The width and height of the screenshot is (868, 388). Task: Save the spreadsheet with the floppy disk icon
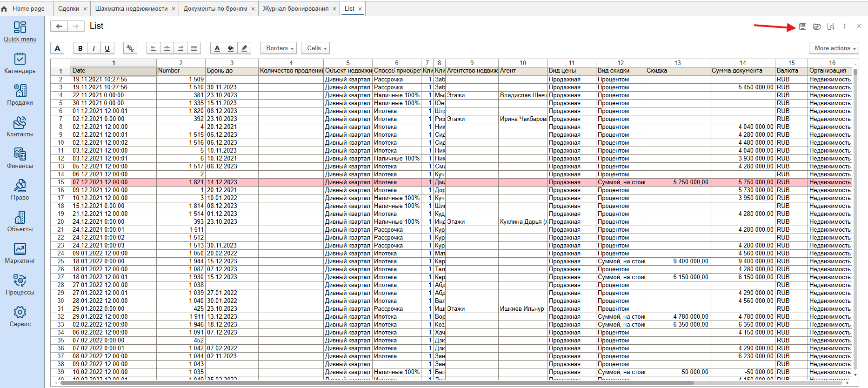coord(802,27)
